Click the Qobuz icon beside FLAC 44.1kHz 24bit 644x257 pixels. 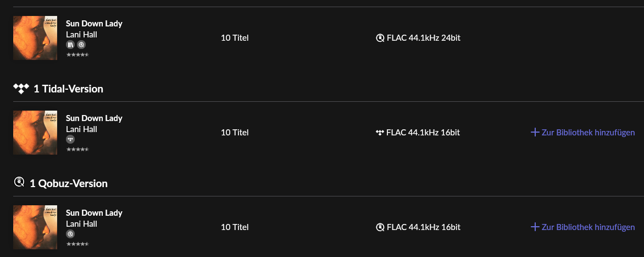click(380, 38)
